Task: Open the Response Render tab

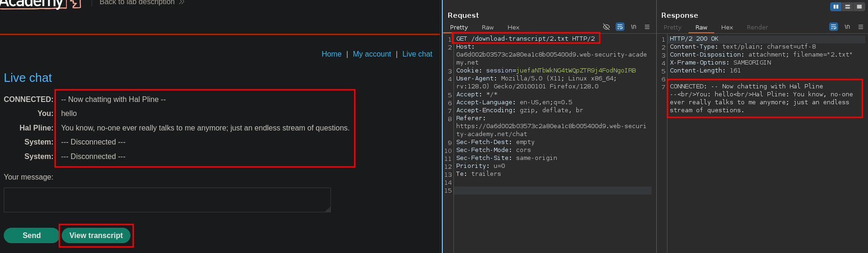Action: pos(757,28)
